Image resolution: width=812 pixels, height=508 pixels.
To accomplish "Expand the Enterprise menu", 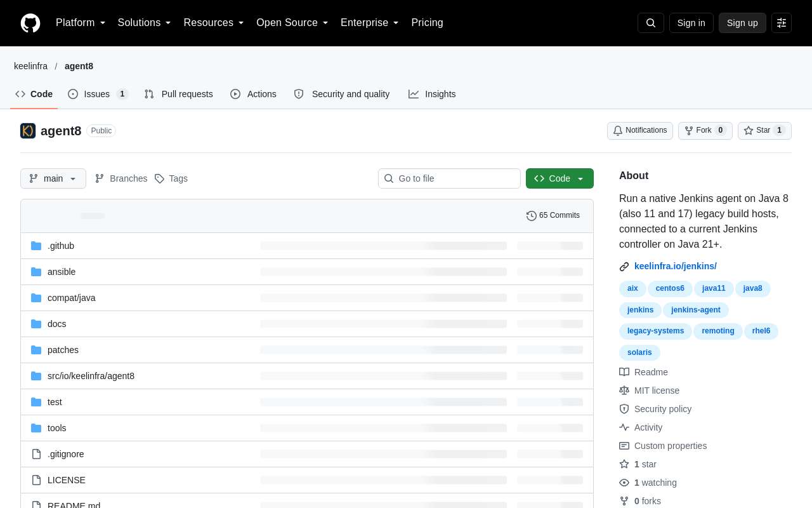I will tap(370, 23).
